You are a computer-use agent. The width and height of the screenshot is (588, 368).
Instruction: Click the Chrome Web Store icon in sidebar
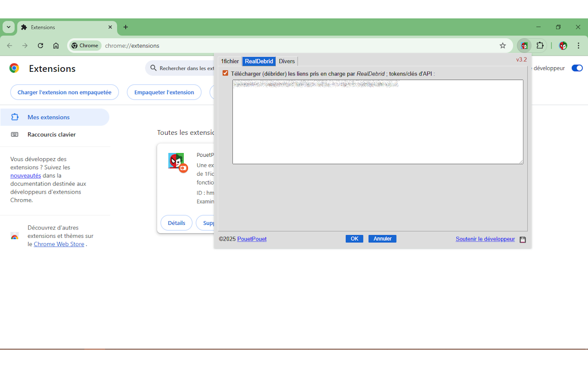point(15,236)
